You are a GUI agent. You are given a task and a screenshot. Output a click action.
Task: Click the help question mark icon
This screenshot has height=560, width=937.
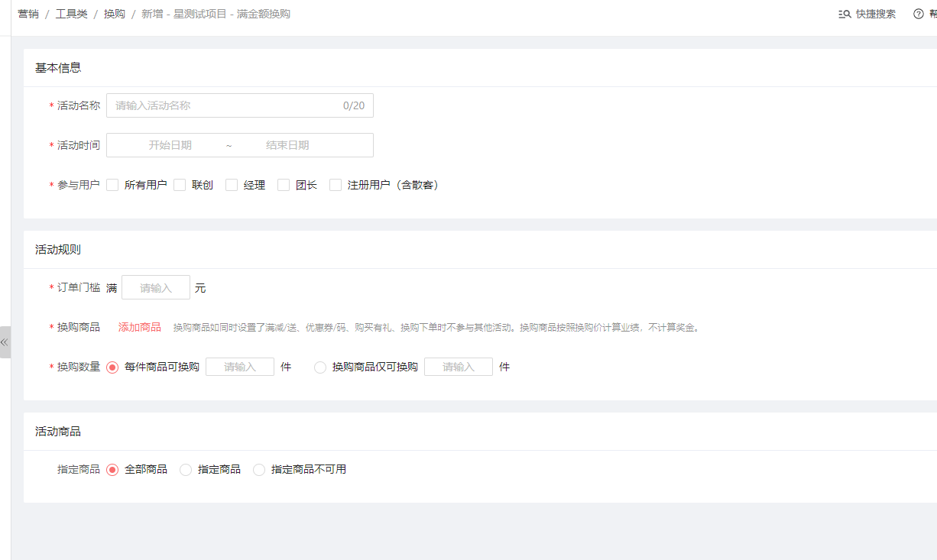(x=919, y=14)
